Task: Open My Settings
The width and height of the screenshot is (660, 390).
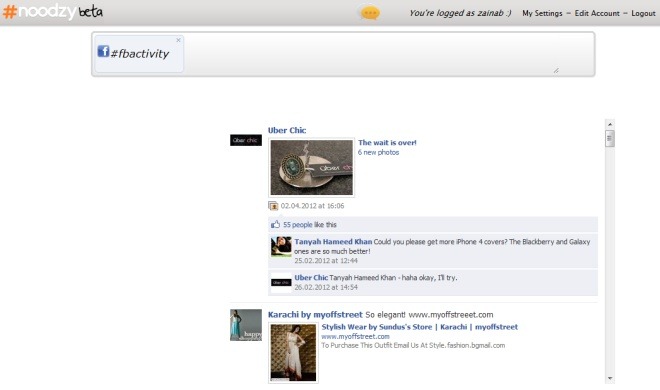Action: click(x=542, y=13)
